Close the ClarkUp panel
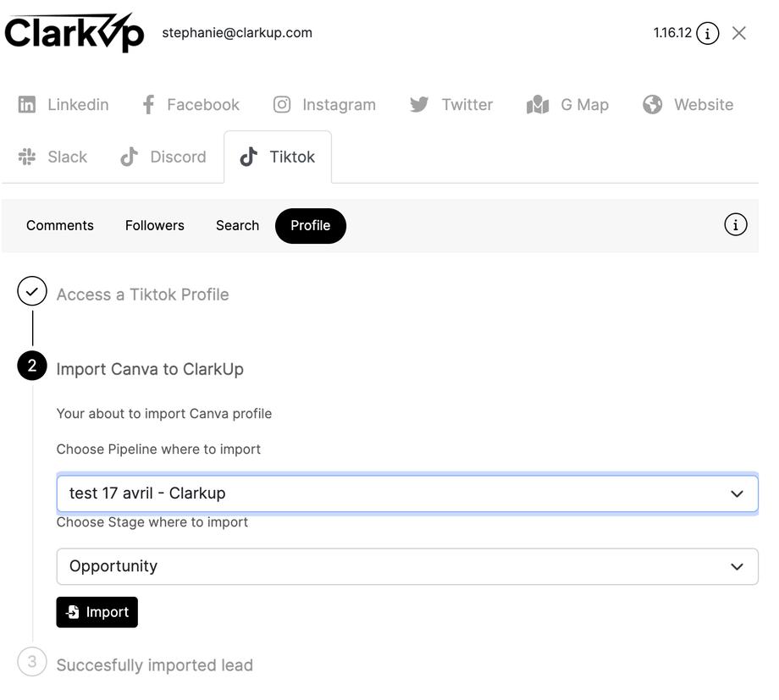 pos(739,34)
